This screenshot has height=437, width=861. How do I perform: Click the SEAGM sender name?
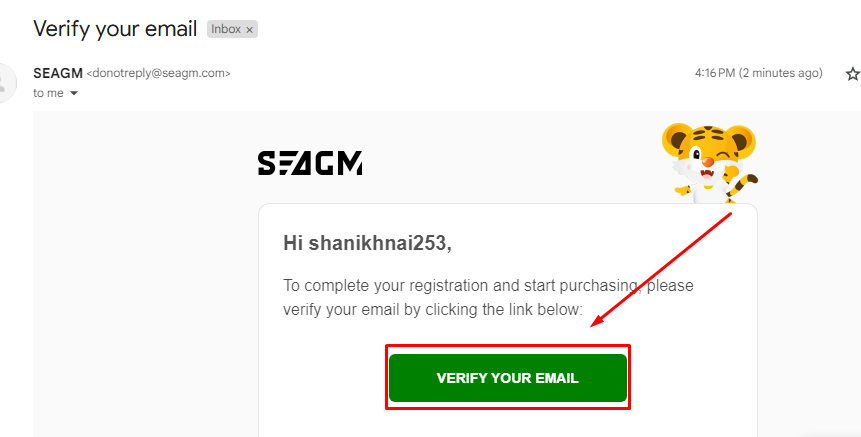click(58, 73)
